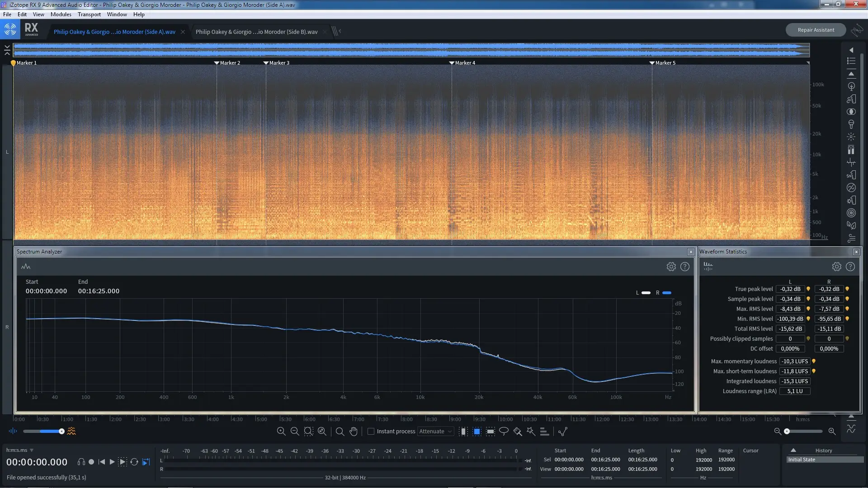The image size is (868, 488).
Task: Collapse the module sidebar arrow
Action: (x=851, y=50)
